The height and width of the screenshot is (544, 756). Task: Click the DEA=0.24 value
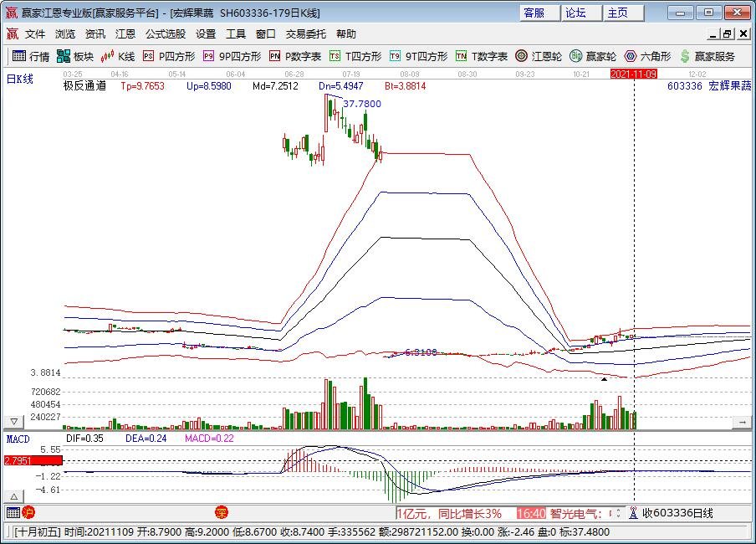click(146, 439)
